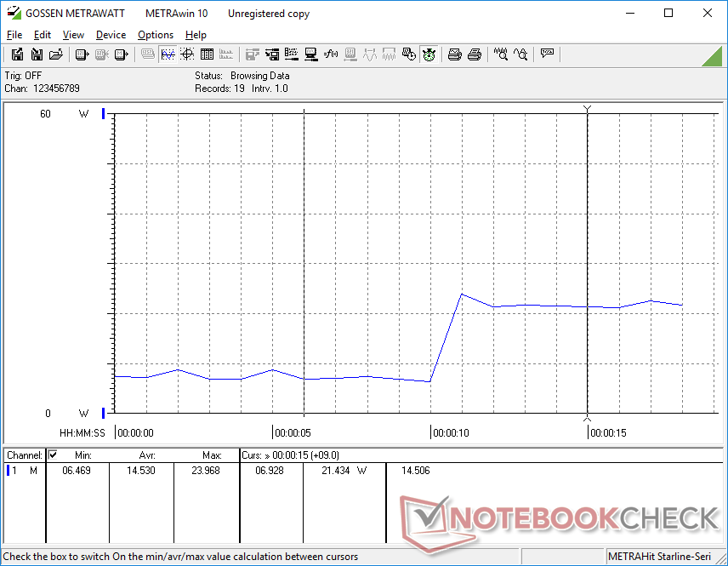Open the Device menu
Viewport: 728px width, 566px height.
[x=111, y=35]
